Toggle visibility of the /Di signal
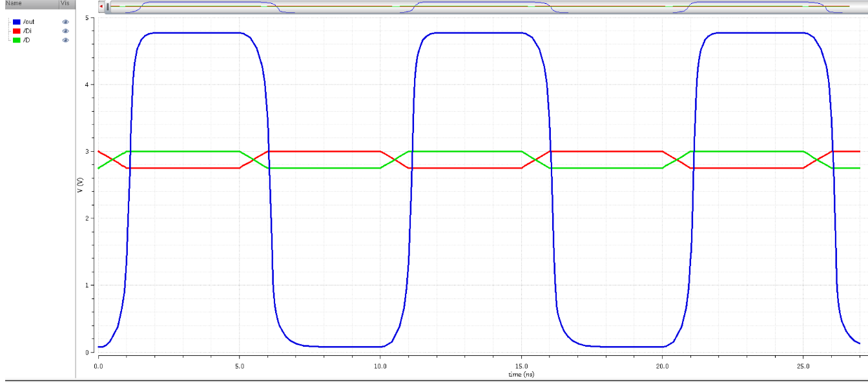This screenshot has height=383, width=868. (65, 31)
